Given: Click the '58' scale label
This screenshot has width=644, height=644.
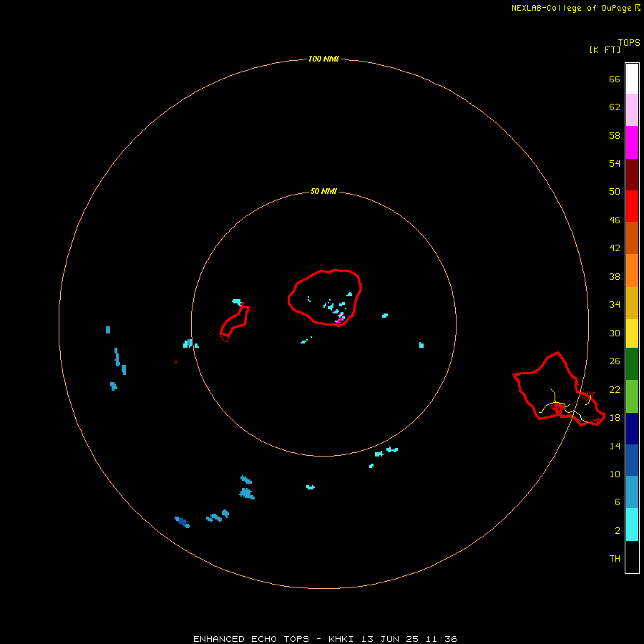Looking at the screenshot, I should pyautogui.click(x=615, y=135).
